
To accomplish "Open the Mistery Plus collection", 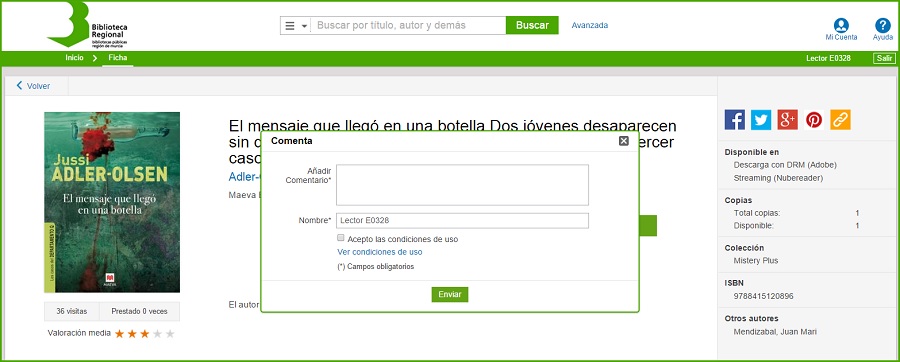I will pos(756,260).
